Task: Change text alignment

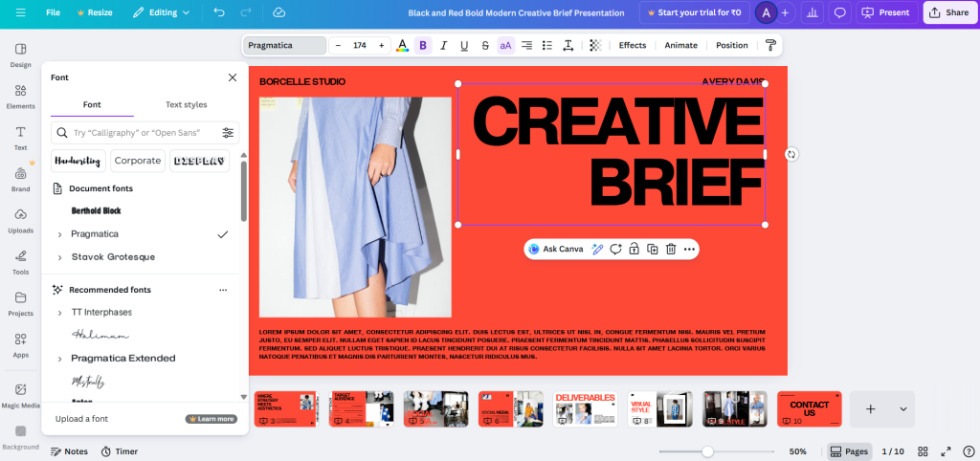Action: (527, 45)
